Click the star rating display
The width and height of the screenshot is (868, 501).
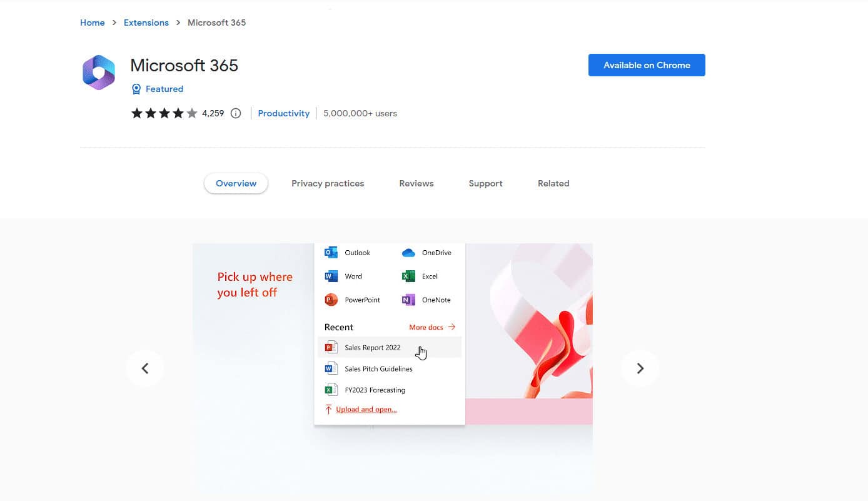pyautogui.click(x=164, y=113)
